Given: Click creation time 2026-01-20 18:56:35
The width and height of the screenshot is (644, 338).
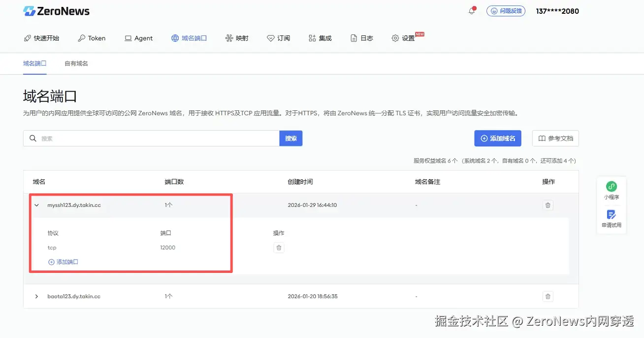Looking at the screenshot, I should click(312, 297).
